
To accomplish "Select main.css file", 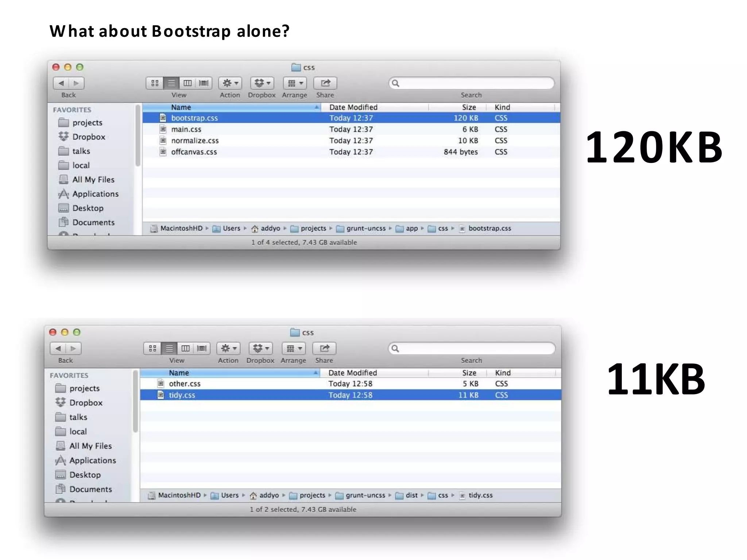I will (x=351, y=129).
